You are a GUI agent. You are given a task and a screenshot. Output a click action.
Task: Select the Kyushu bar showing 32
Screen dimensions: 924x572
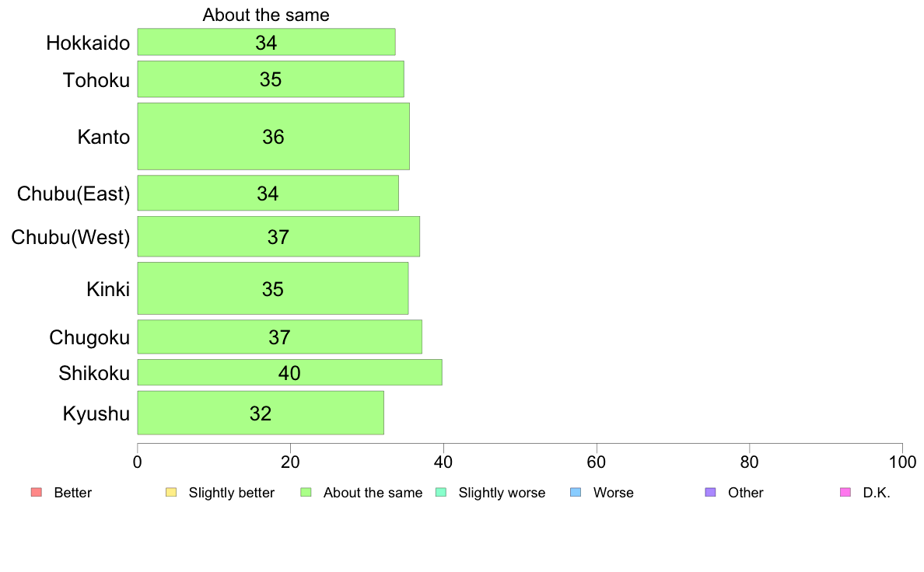tap(261, 413)
